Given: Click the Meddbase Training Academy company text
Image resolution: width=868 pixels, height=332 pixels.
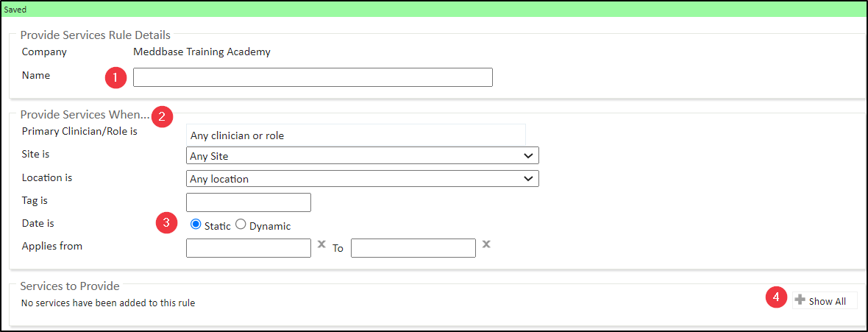Looking at the screenshot, I should (202, 52).
